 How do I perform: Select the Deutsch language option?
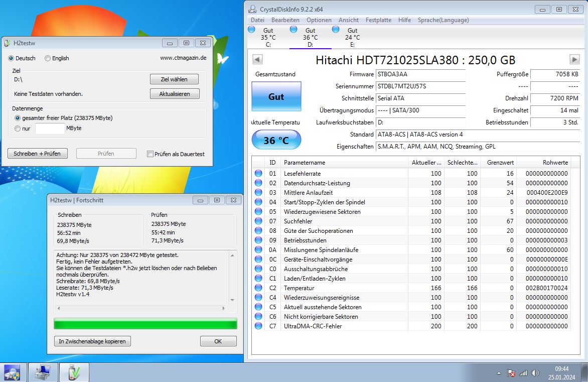[22, 58]
